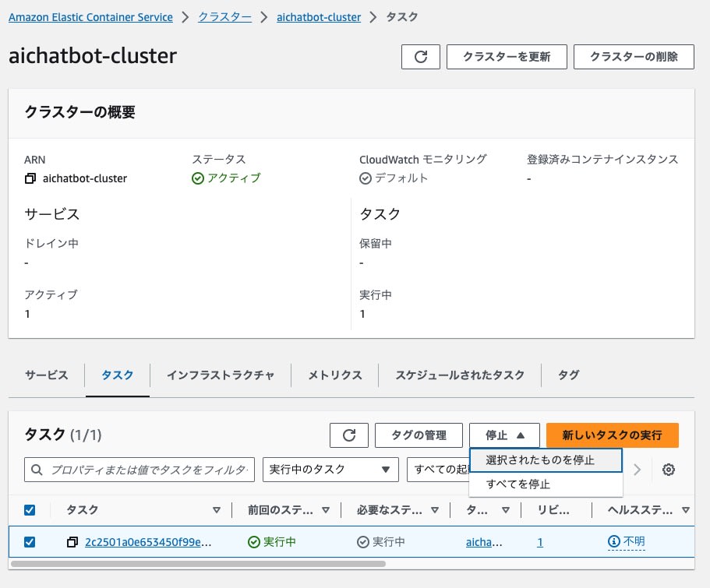Screen dimensions: 710x588
Task: Open the すべての起動タイプ dropdown
Action: pos(438,470)
